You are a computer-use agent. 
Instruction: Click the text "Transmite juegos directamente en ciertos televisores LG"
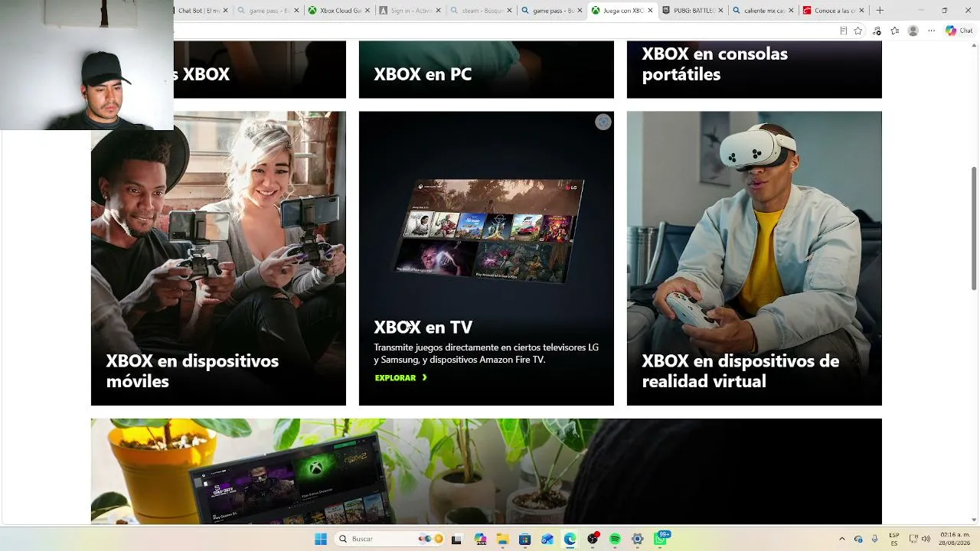(486, 347)
